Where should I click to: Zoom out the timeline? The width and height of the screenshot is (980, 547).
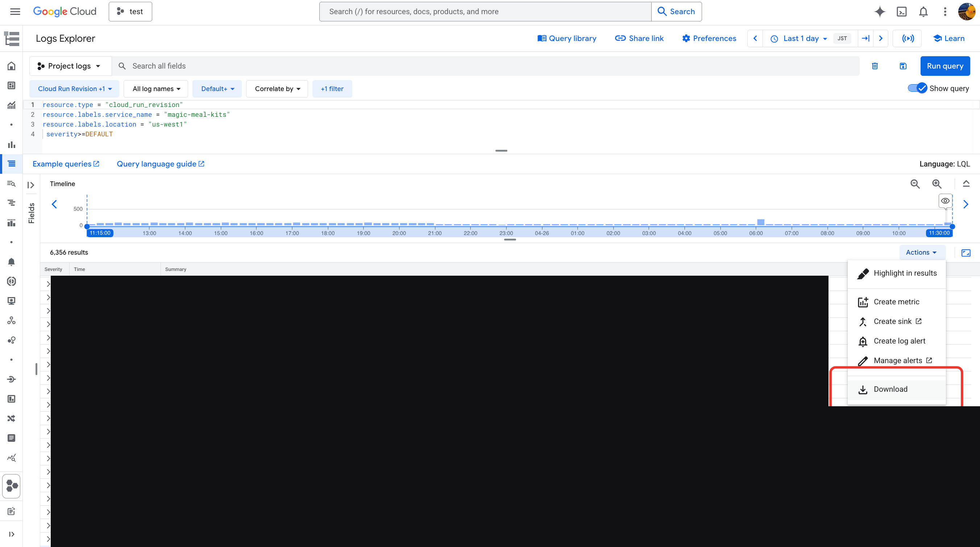click(915, 184)
